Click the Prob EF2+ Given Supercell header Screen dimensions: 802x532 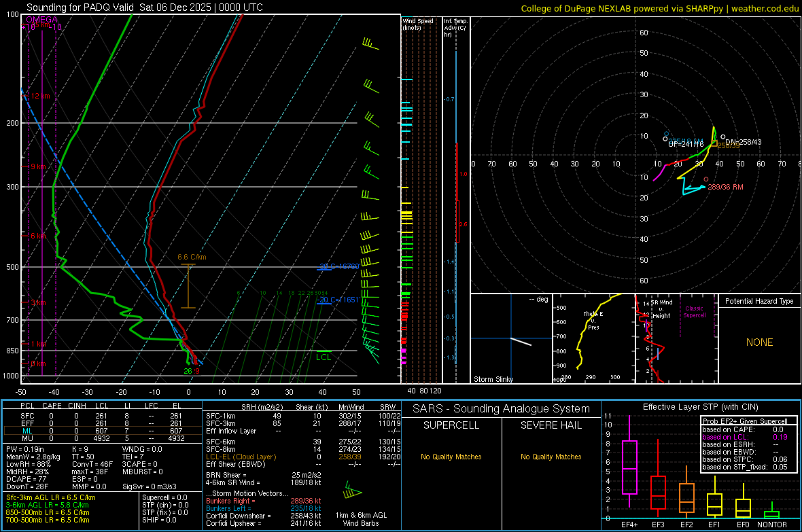click(x=745, y=421)
